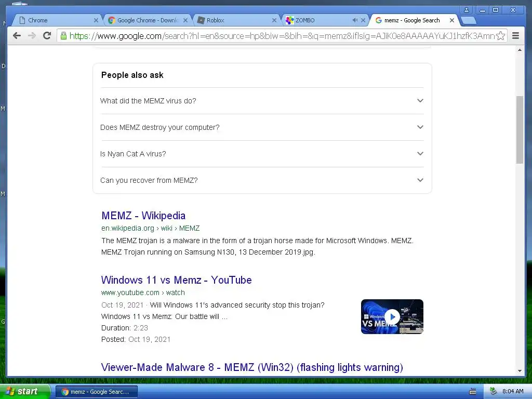532x399 pixels.
Task: Expand "What did the MEMZ virus do?" question
Action: click(x=262, y=101)
